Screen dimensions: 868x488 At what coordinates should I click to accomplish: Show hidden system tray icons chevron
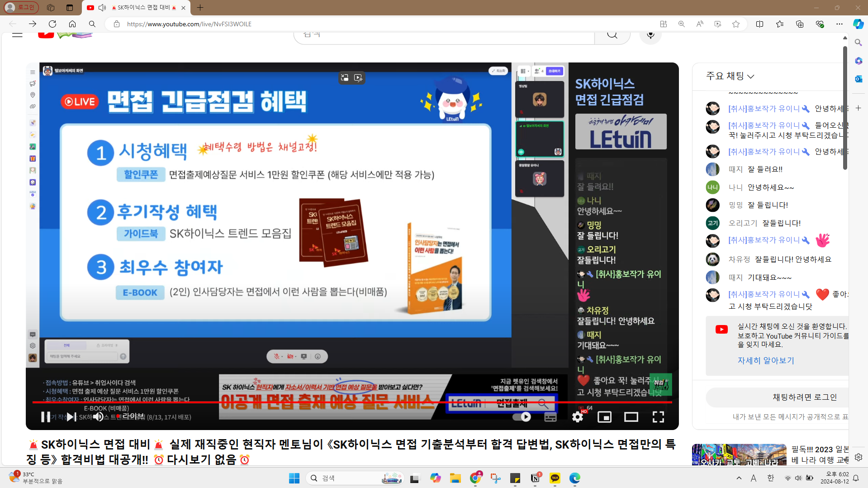[739, 478]
